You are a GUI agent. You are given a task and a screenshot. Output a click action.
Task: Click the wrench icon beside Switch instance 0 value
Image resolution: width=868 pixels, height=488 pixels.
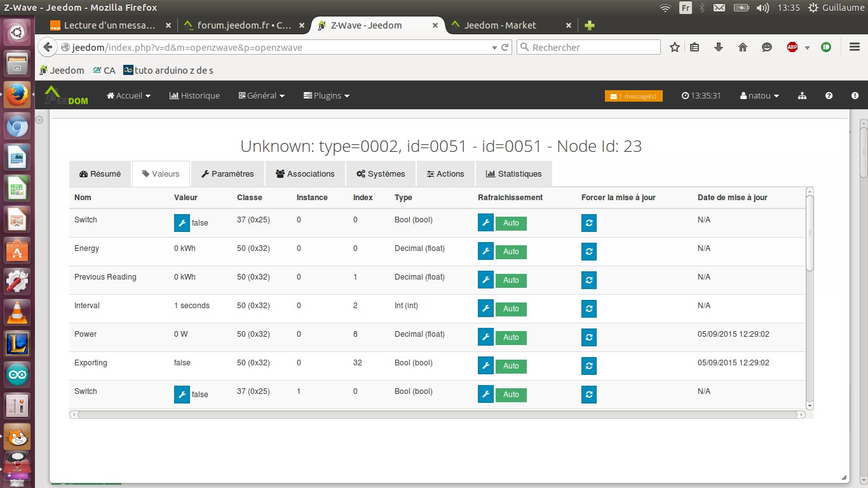pos(182,222)
